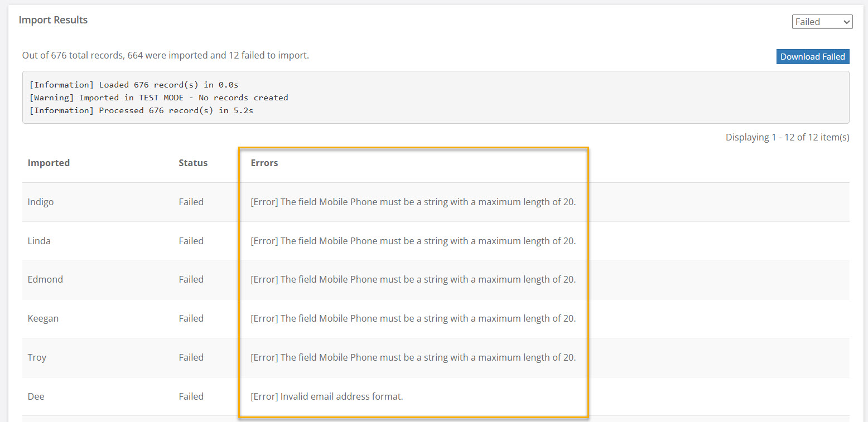868x422 pixels.
Task: Click Dee's invalid email address error message
Action: tap(327, 396)
